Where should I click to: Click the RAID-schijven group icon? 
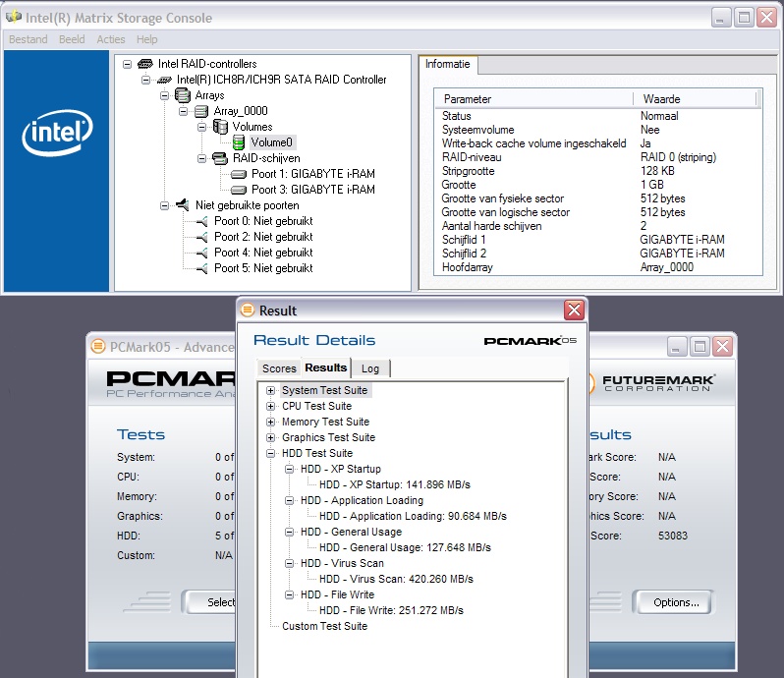click(x=219, y=158)
